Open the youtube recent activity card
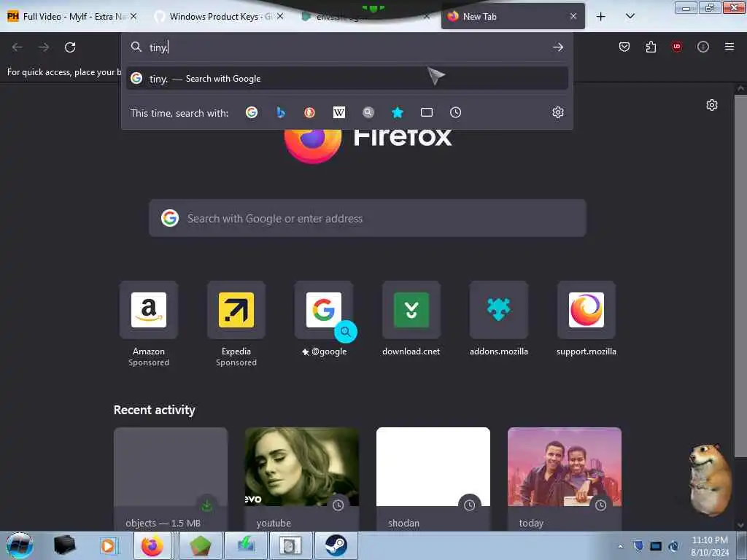 pos(302,479)
